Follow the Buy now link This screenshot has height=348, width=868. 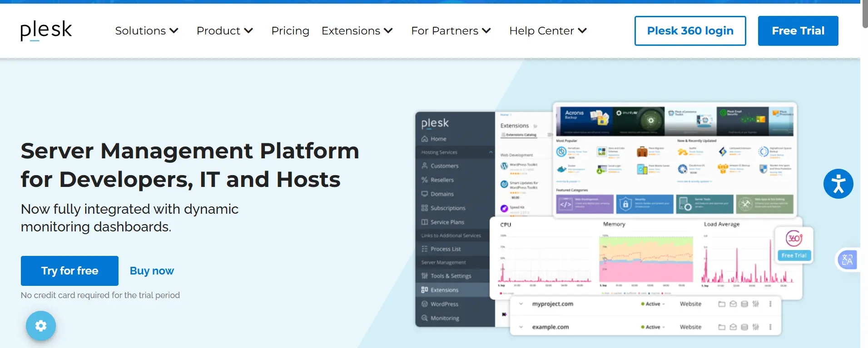(152, 271)
